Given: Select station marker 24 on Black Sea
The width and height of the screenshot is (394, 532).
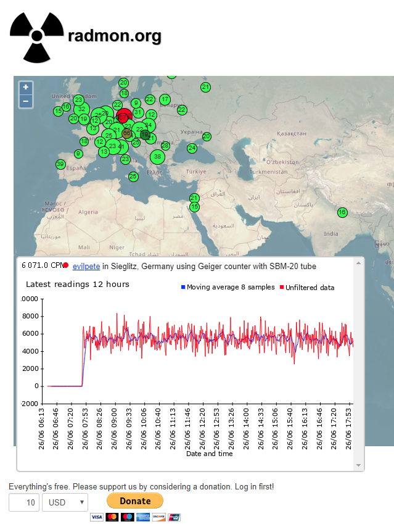Looking at the screenshot, I should [x=192, y=148].
